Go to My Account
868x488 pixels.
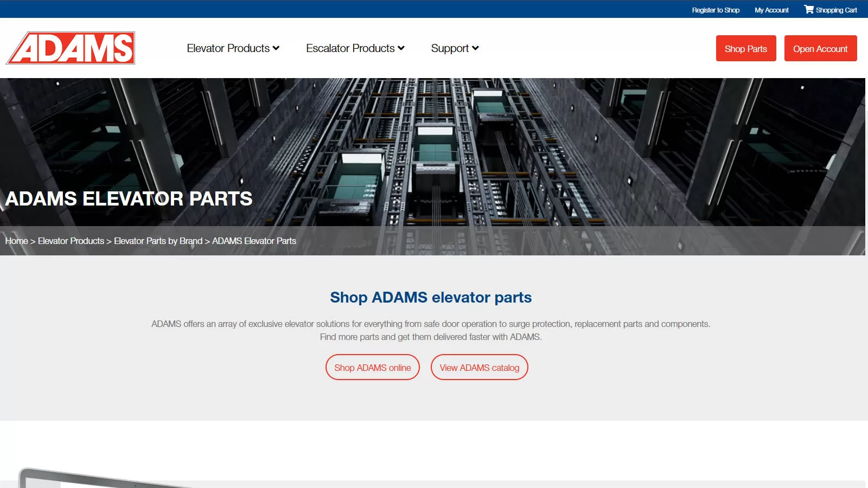click(x=771, y=10)
